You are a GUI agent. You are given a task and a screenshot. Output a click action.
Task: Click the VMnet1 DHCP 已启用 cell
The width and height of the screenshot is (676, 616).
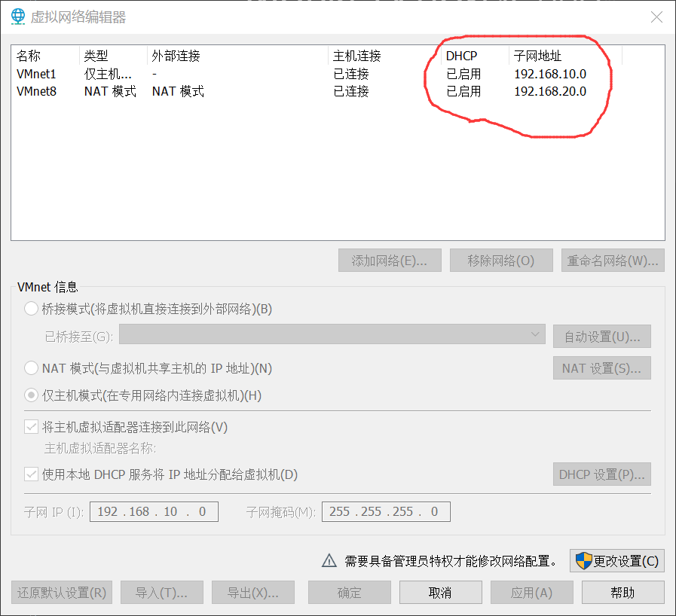[x=463, y=74]
